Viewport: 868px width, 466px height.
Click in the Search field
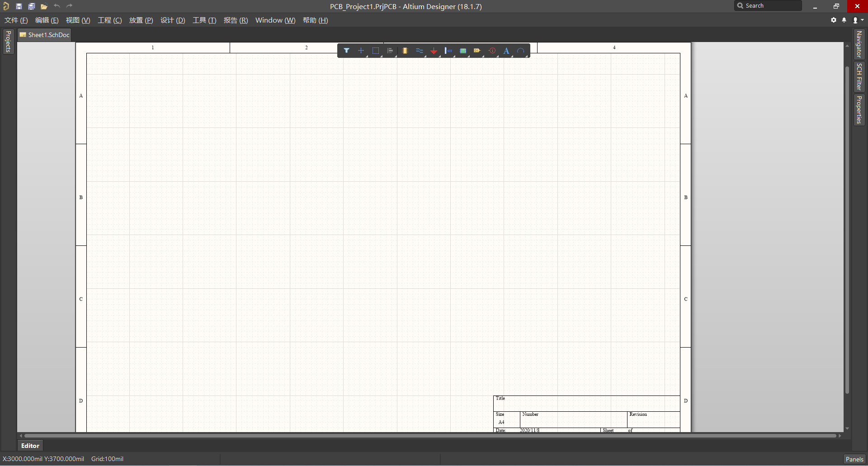click(768, 6)
